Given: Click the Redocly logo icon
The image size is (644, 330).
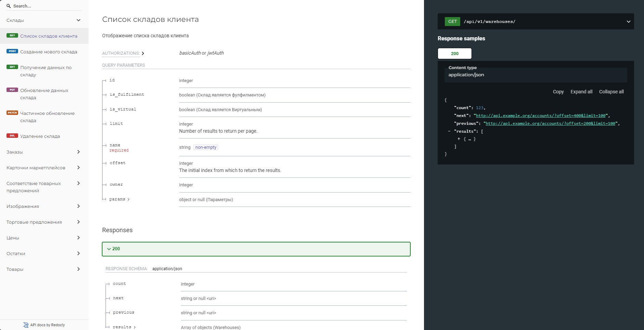Looking at the screenshot, I should pyautogui.click(x=26, y=325).
